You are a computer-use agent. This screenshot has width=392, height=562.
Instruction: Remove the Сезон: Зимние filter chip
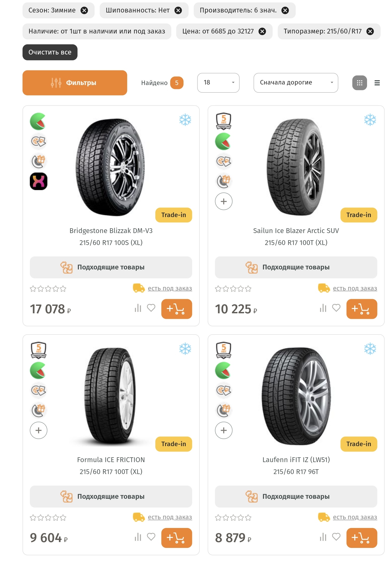pos(84,10)
